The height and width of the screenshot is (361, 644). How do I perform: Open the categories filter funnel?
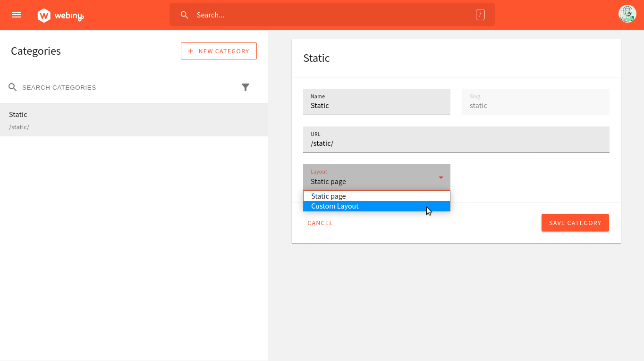click(x=246, y=87)
